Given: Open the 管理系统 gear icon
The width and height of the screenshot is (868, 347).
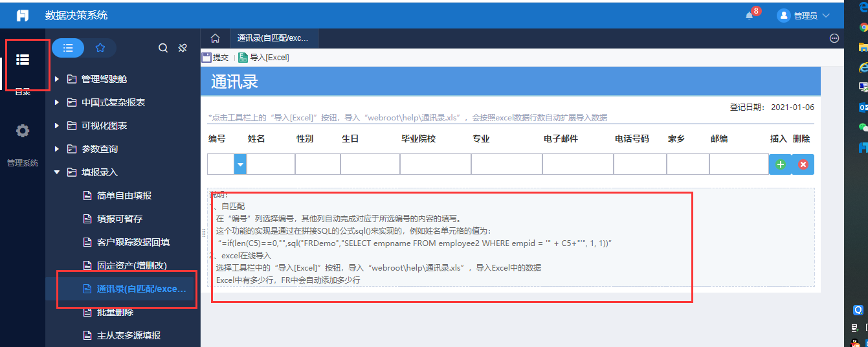Looking at the screenshot, I should tap(23, 131).
